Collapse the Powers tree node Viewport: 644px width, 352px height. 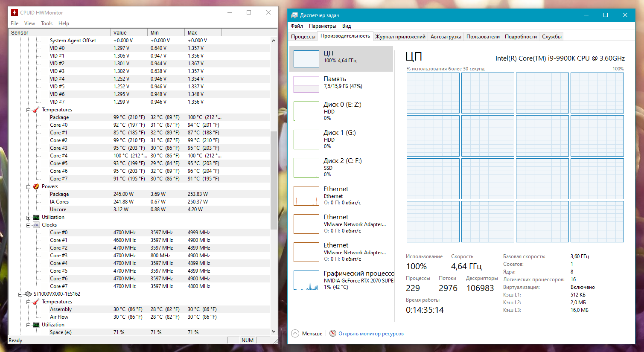tap(29, 187)
